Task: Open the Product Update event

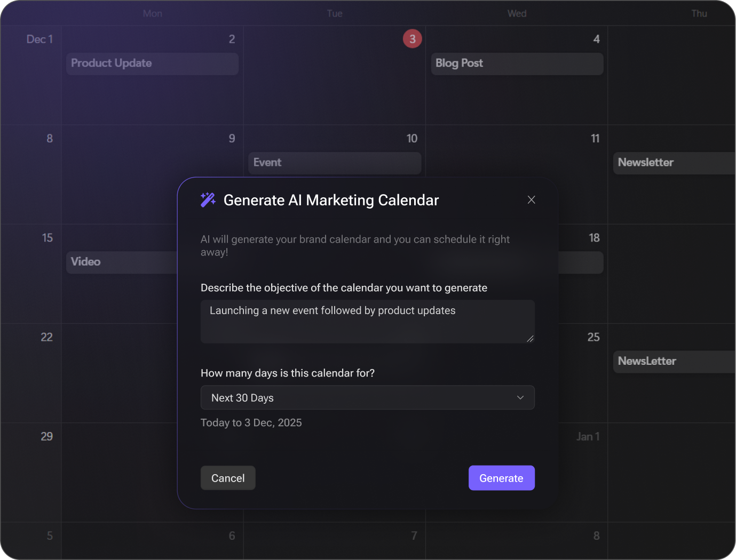Action: pyautogui.click(x=152, y=63)
